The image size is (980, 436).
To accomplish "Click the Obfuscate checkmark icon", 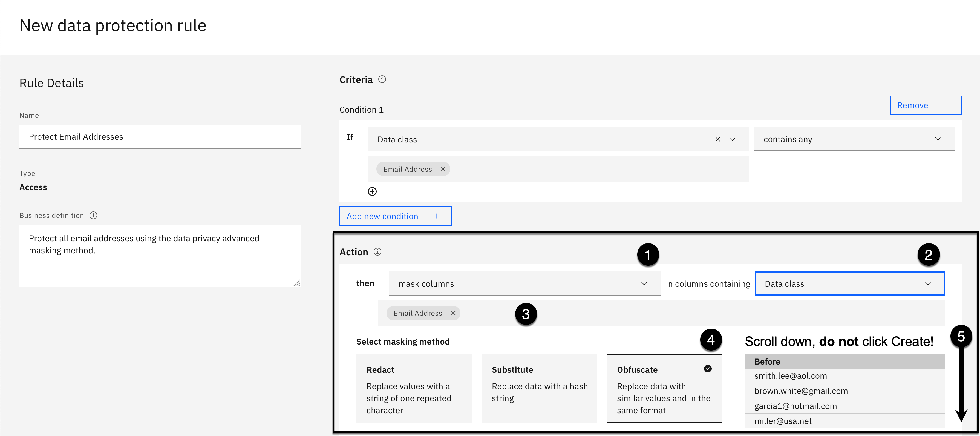I will [x=708, y=369].
